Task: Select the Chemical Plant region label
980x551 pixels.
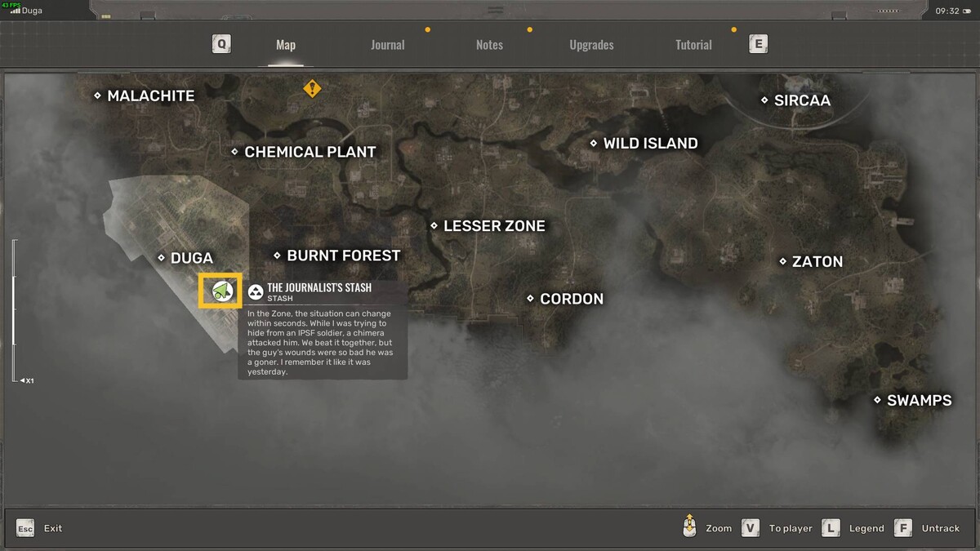Action: click(x=310, y=152)
